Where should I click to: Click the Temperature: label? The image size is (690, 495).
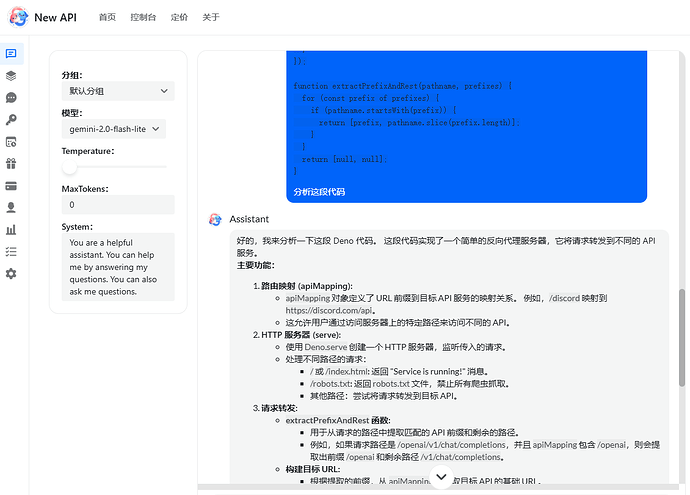pos(88,151)
